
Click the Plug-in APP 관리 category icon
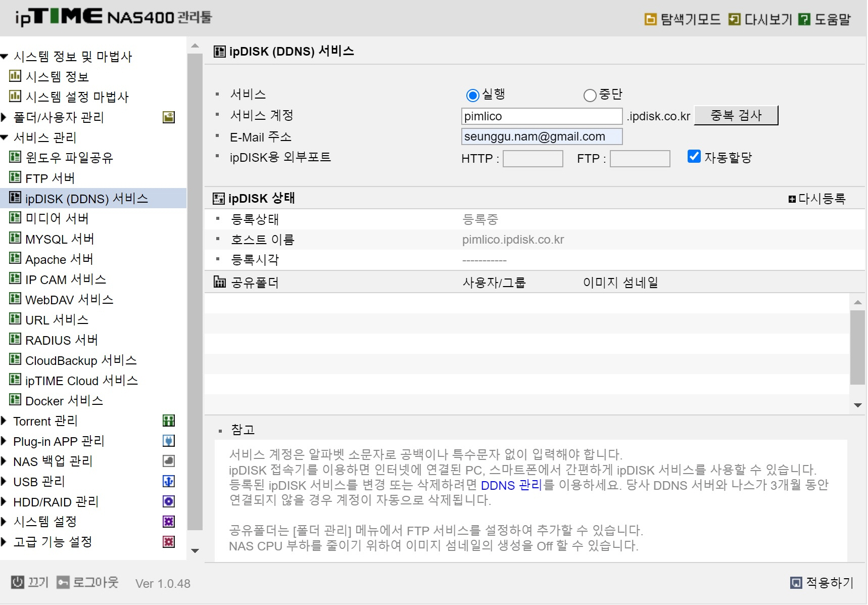pyautogui.click(x=169, y=441)
